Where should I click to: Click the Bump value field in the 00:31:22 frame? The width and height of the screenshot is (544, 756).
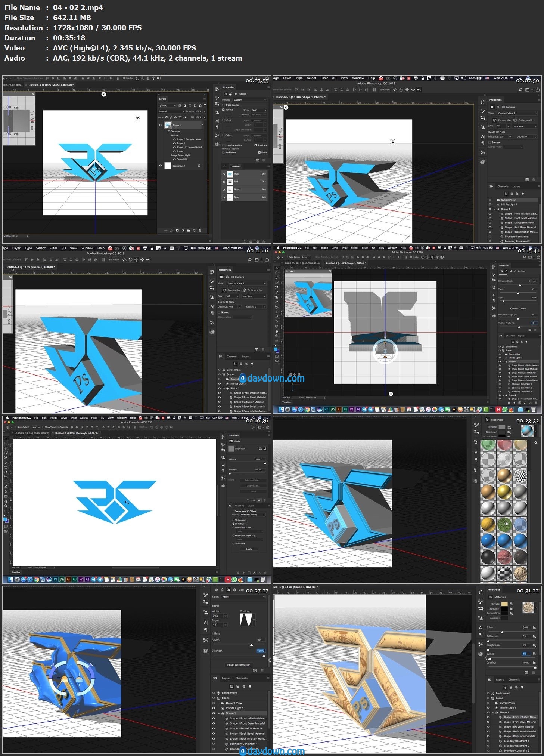pos(526,654)
